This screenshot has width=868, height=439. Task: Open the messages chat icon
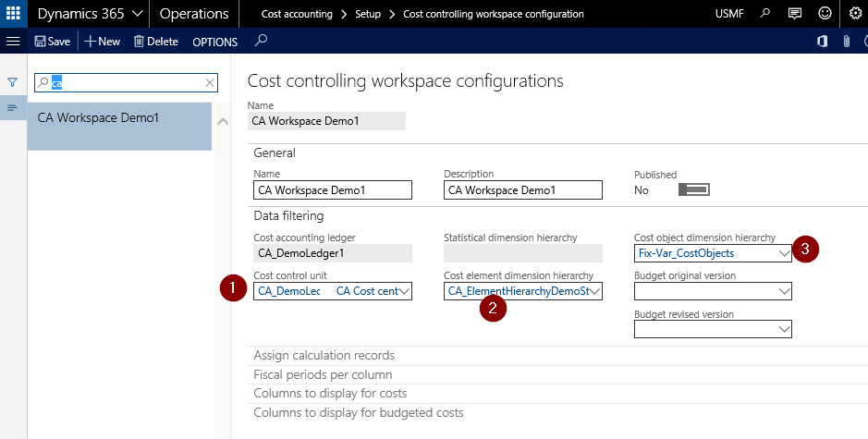coord(794,14)
